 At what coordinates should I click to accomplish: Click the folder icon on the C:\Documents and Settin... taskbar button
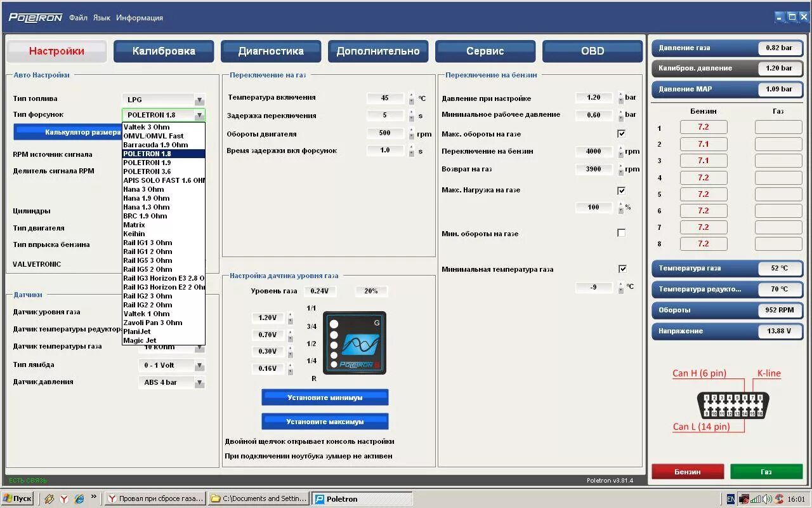pos(216,499)
